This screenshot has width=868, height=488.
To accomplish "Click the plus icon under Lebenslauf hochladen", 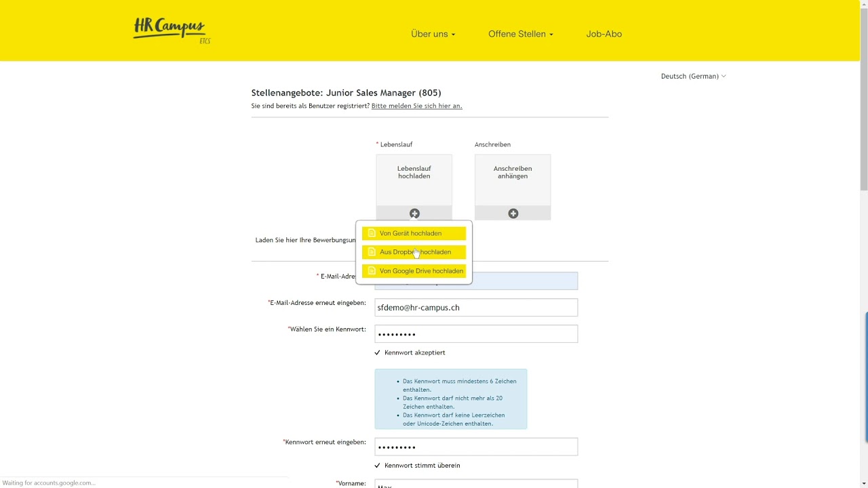I will (414, 213).
